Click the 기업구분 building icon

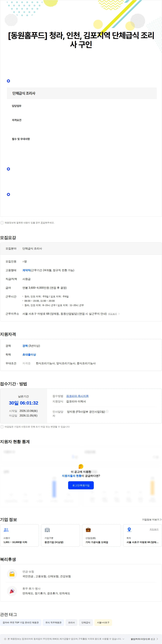click(x=47, y=529)
